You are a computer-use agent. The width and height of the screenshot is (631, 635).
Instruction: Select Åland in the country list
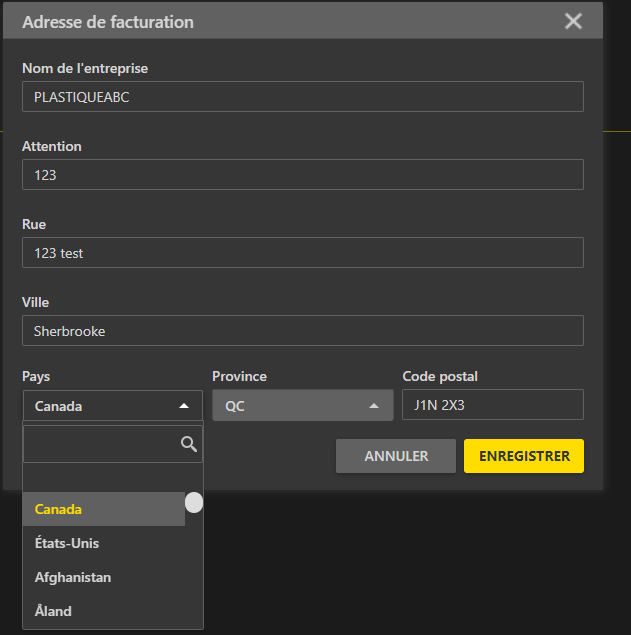[x=104, y=611]
